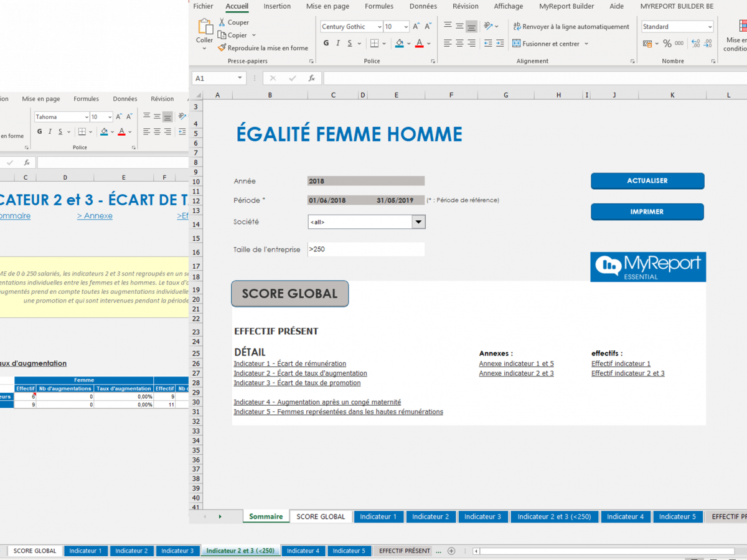Toggle bold G in front window
This screenshot has height=560, width=747.
tap(326, 44)
